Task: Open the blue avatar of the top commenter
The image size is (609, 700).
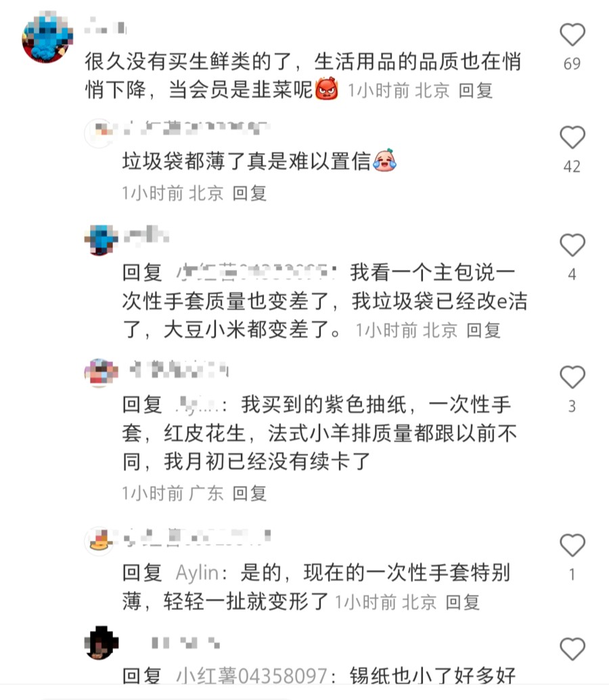Action: tap(47, 37)
